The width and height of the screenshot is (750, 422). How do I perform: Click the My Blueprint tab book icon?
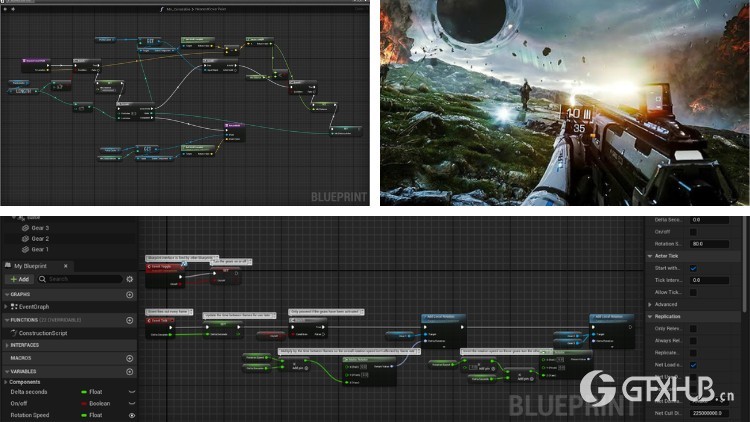pos(8,266)
